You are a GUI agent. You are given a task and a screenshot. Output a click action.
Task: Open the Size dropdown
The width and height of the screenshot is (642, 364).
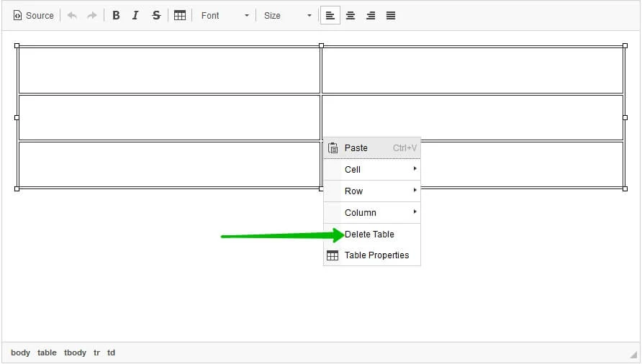[287, 16]
